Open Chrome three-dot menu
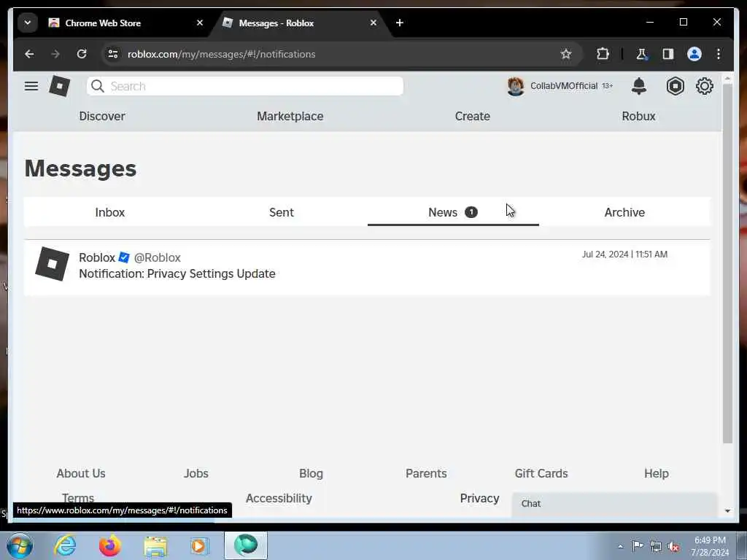Image resolution: width=747 pixels, height=560 pixels. tap(719, 54)
